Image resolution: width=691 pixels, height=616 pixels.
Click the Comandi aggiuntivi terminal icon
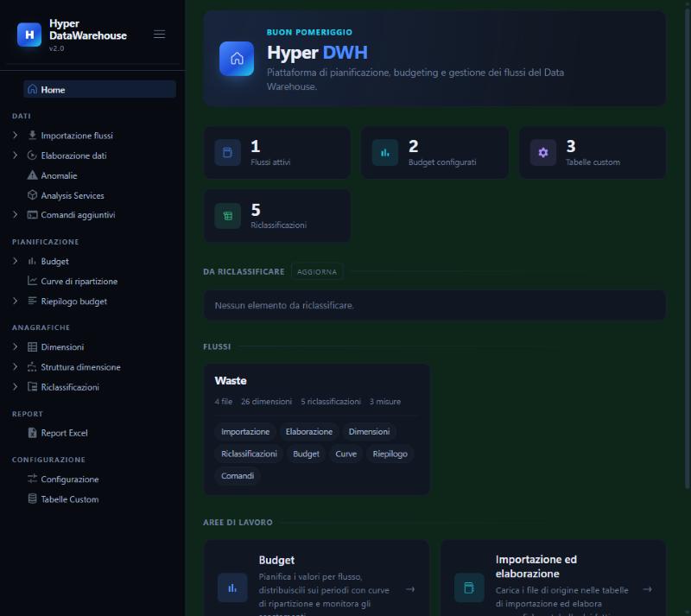click(x=32, y=215)
